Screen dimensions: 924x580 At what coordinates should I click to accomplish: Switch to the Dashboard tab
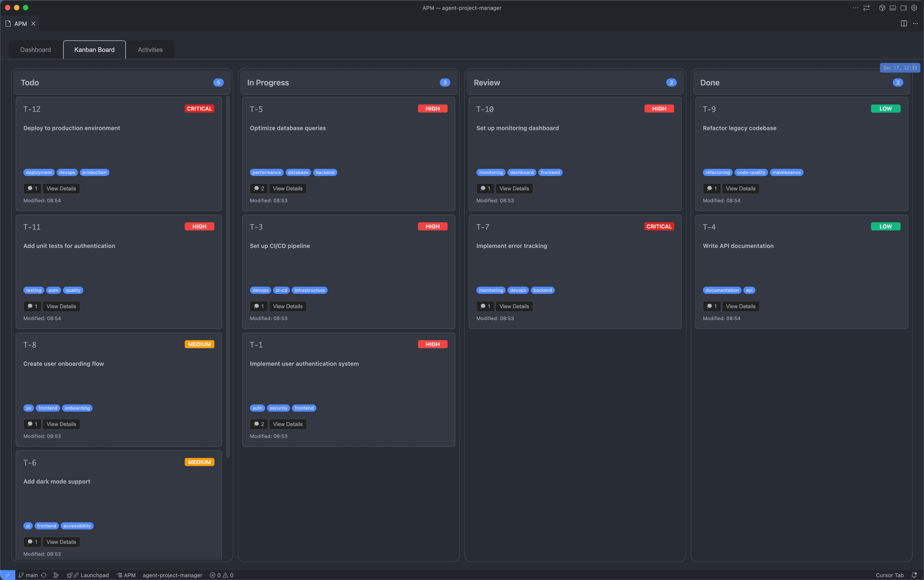(x=35, y=50)
